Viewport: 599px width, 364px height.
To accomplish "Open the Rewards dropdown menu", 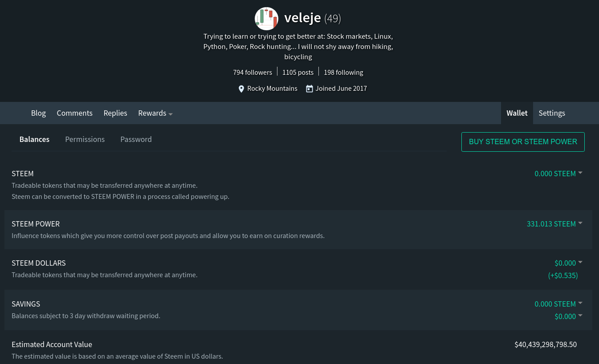I will pos(155,113).
